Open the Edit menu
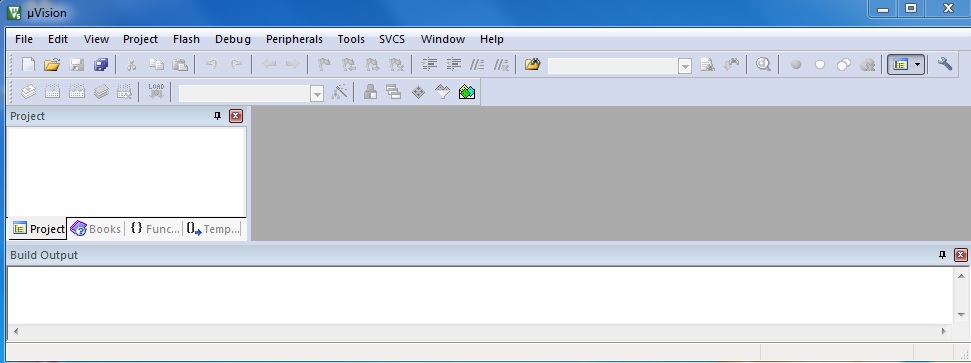 pyautogui.click(x=58, y=39)
